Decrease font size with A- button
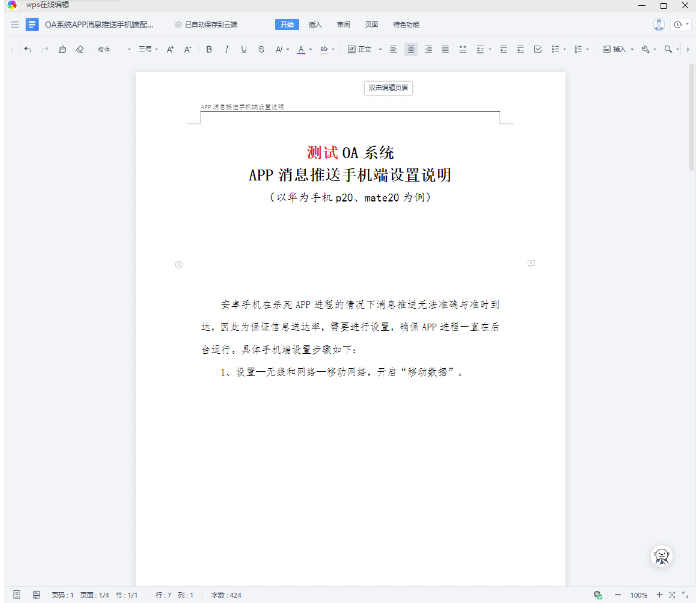The height and width of the screenshot is (603, 700). tap(188, 49)
